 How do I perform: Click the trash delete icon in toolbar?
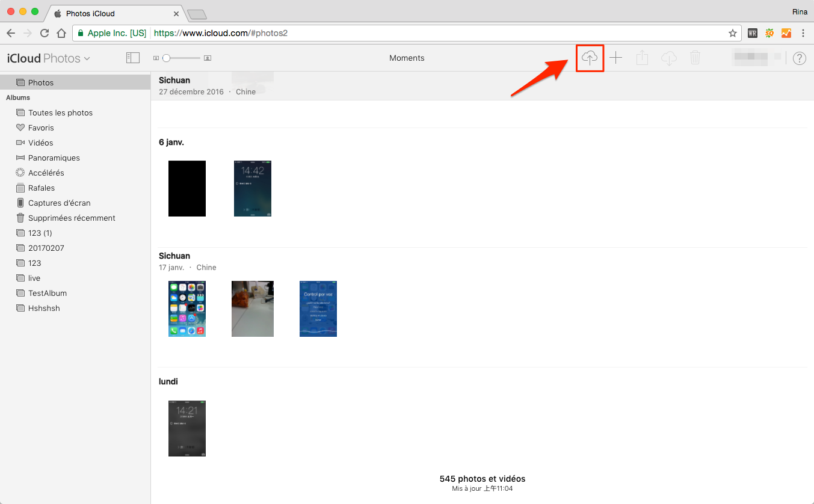pos(695,58)
